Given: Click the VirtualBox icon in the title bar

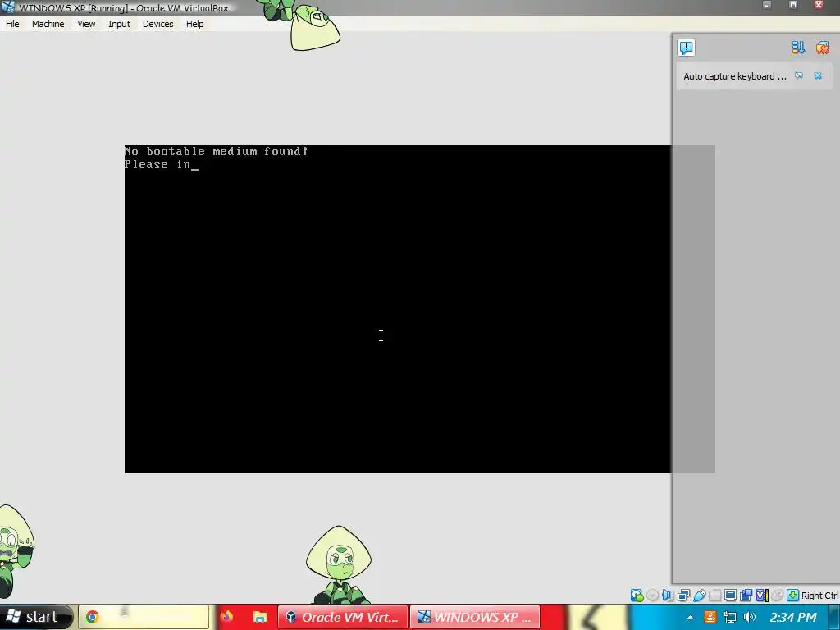Looking at the screenshot, I should pos(7,7).
